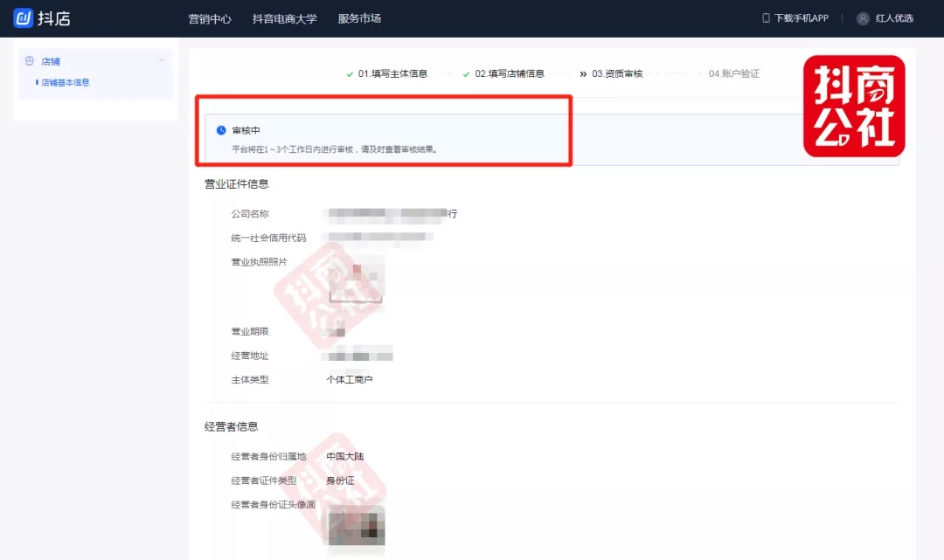Click the double-arrow icon before 03.资质审核

[x=583, y=74]
